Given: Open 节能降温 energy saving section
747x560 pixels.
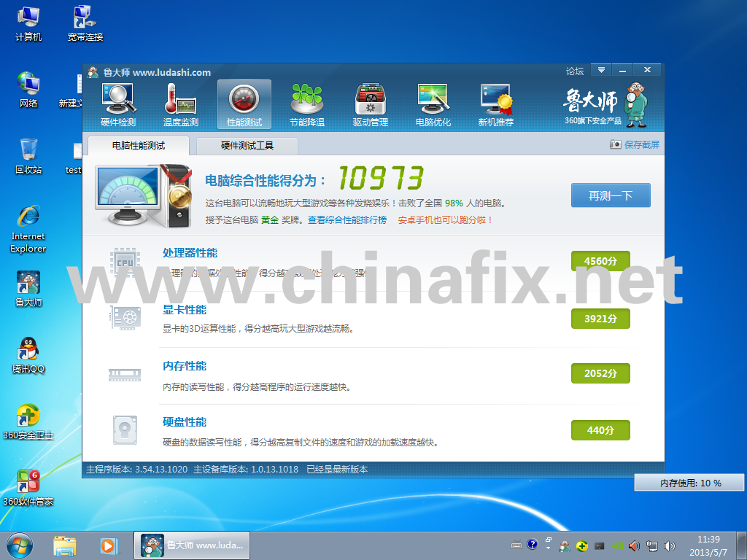Looking at the screenshot, I should (307, 105).
